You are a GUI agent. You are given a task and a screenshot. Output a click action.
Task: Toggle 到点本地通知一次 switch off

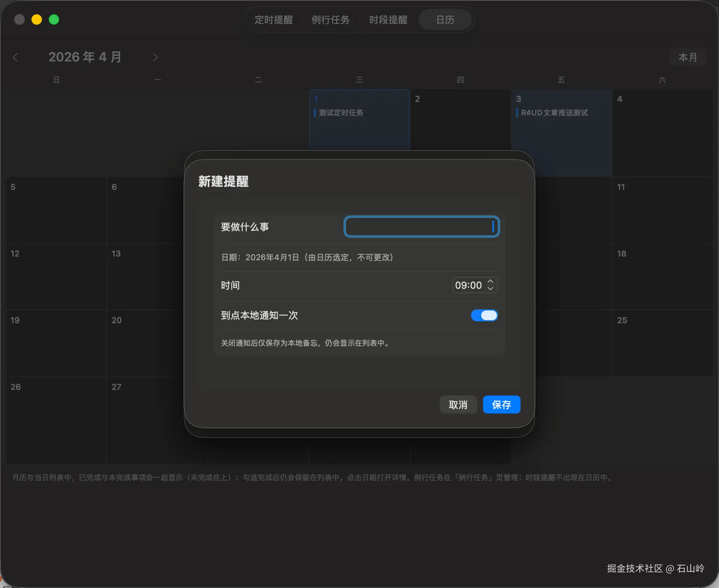tap(484, 315)
